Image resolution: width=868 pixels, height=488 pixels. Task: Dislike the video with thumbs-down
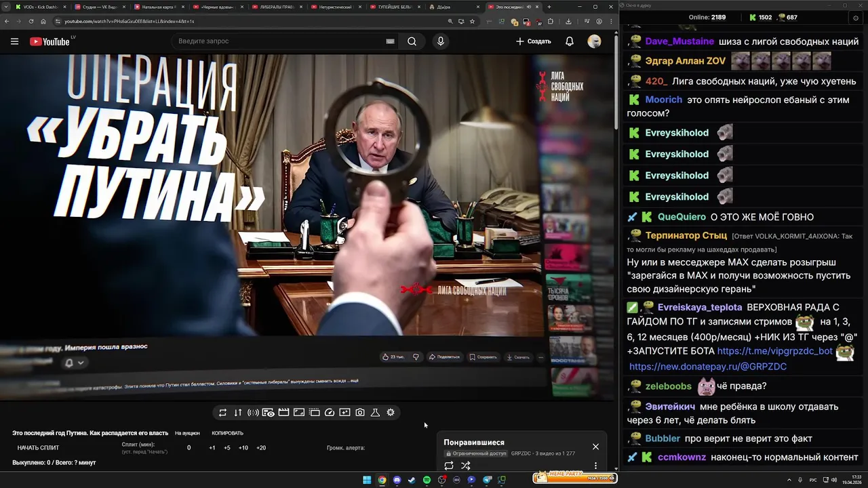(416, 357)
